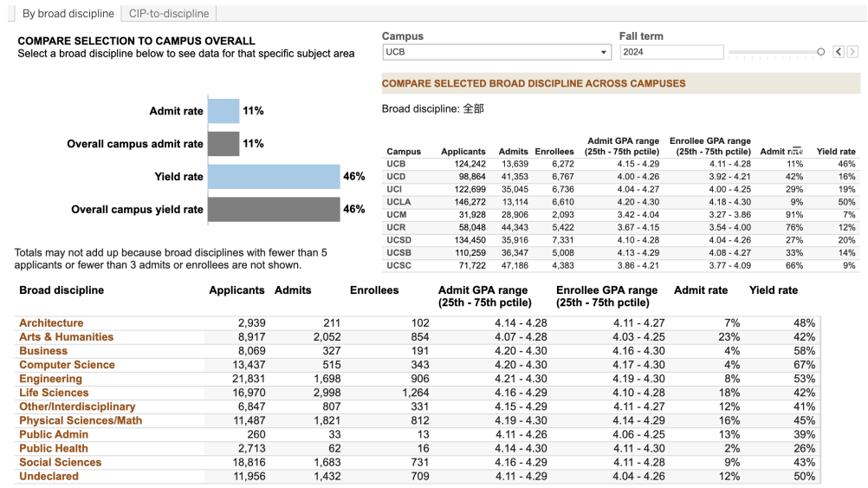This screenshot has width=868, height=488.
Task: Select the By broad discipline tab
Action: (68, 13)
